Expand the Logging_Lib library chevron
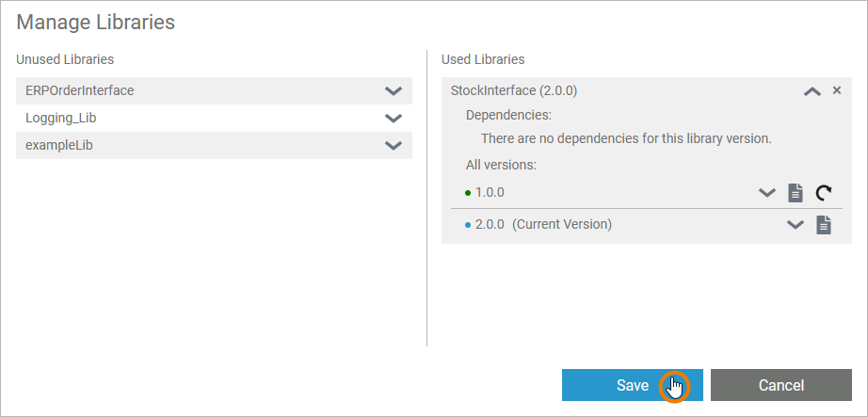Screen dimensions: 868x417 [394, 119]
